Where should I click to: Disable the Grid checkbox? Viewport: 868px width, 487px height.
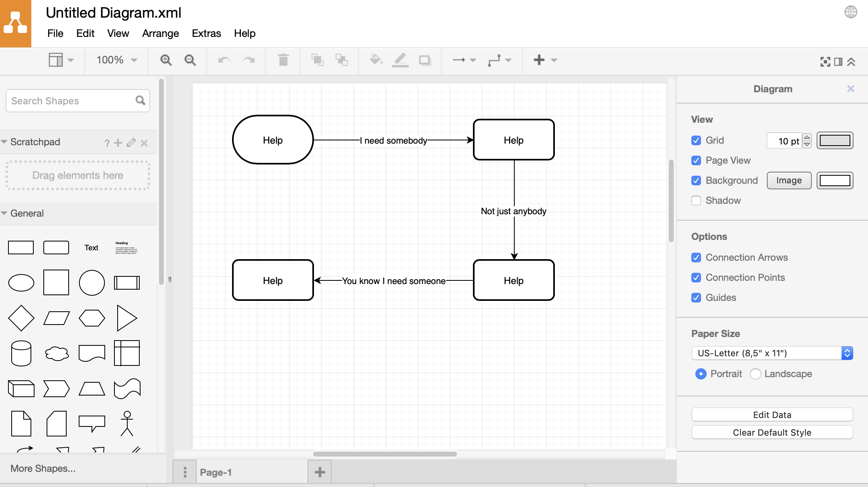696,140
